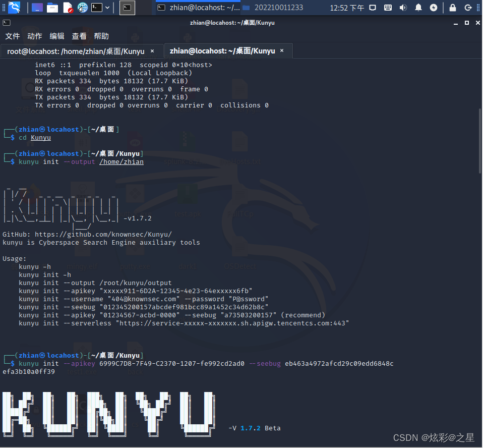483x448 pixels.
Task: Close the zhian@locahost terminal tab
Action: pos(282,50)
